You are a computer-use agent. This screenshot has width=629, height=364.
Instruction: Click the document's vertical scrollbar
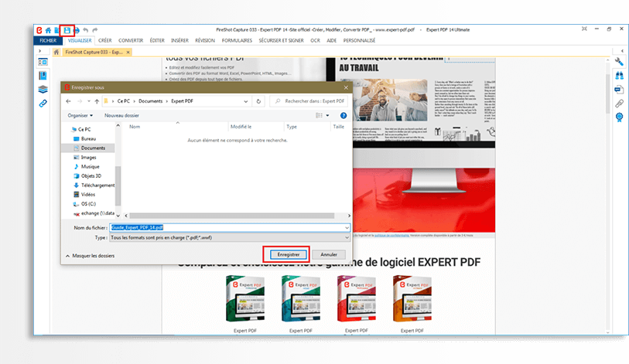point(608,92)
